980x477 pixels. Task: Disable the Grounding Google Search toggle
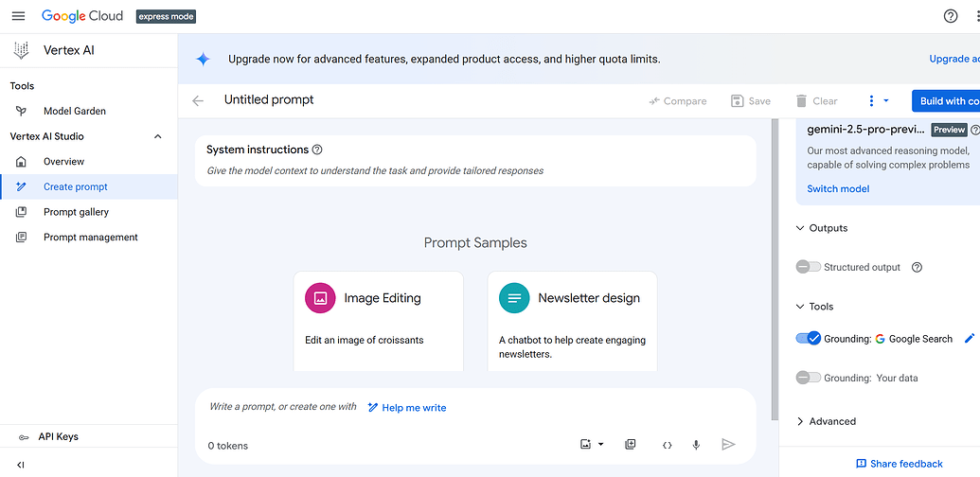808,339
